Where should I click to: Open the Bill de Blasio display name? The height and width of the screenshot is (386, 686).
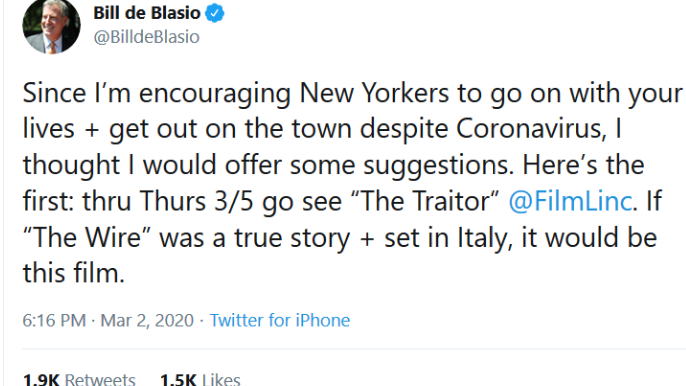tap(147, 13)
